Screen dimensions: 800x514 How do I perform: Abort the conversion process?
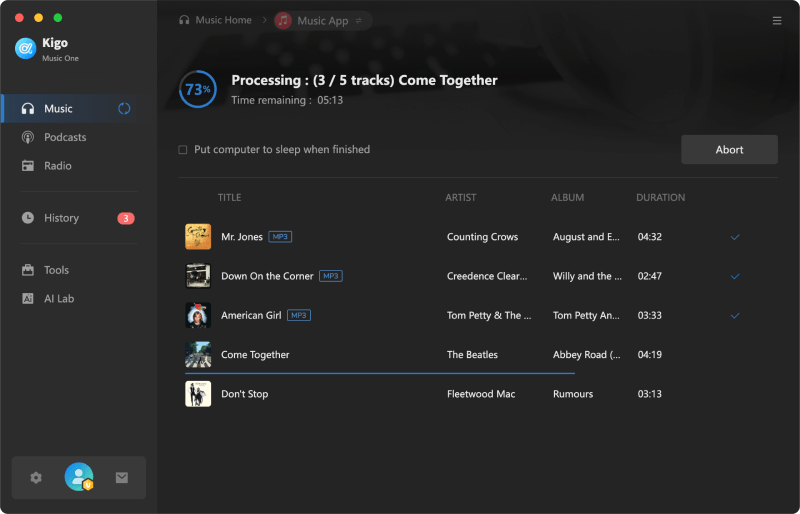click(x=729, y=150)
